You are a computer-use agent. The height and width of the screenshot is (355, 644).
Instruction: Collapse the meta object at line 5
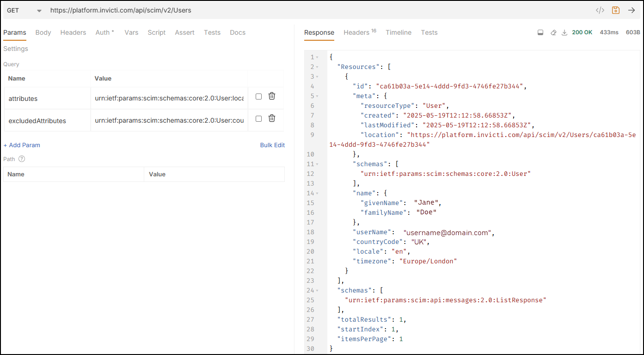[x=316, y=96]
